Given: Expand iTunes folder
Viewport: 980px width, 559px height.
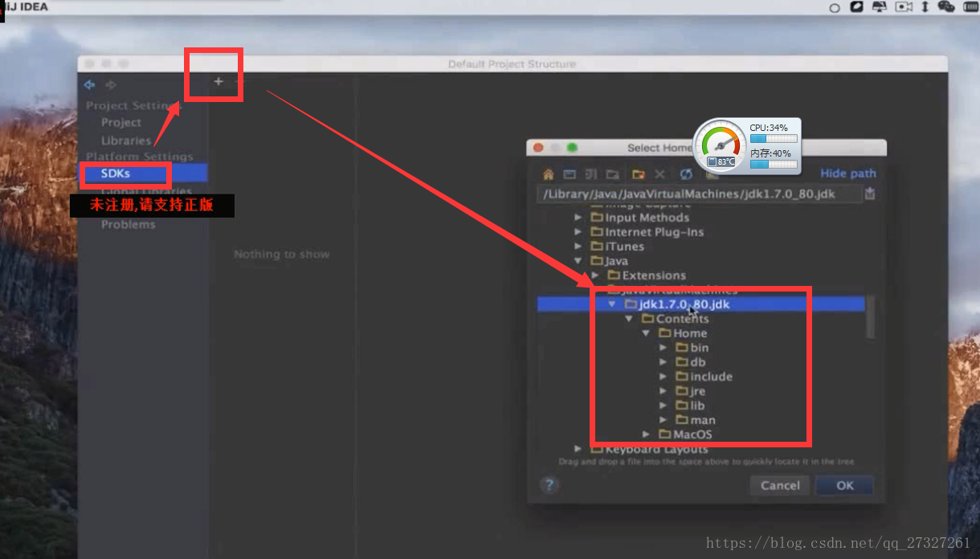Looking at the screenshot, I should pyautogui.click(x=578, y=247).
